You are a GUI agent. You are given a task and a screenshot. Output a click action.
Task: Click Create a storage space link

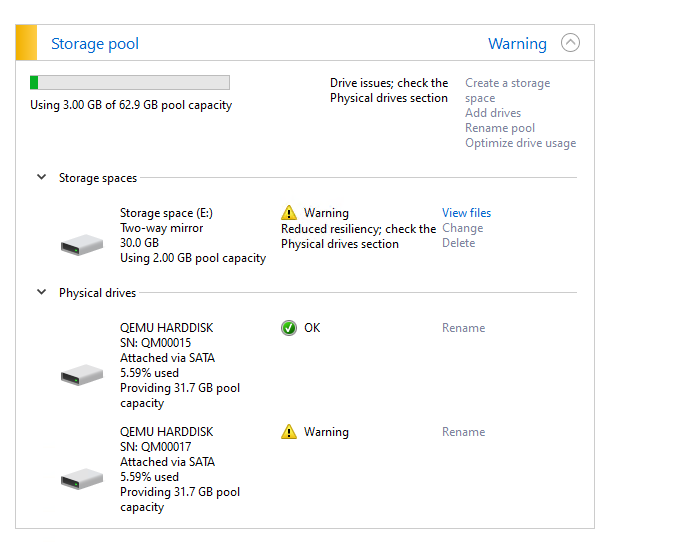(508, 90)
